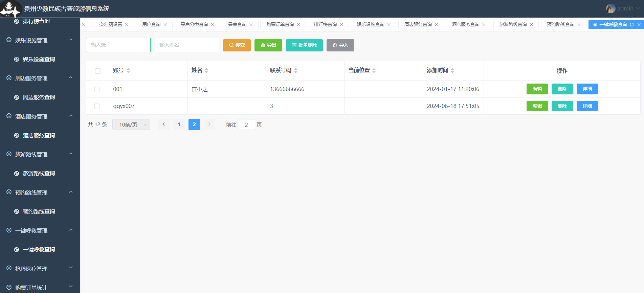Check the row for account 001
The width and height of the screenshot is (644, 293).
(x=97, y=89)
